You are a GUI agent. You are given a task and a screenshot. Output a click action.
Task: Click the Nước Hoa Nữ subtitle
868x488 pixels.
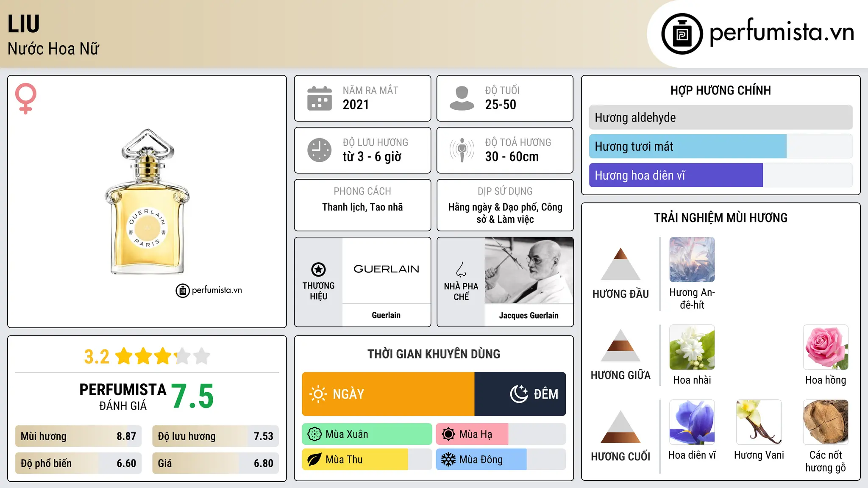53,49
